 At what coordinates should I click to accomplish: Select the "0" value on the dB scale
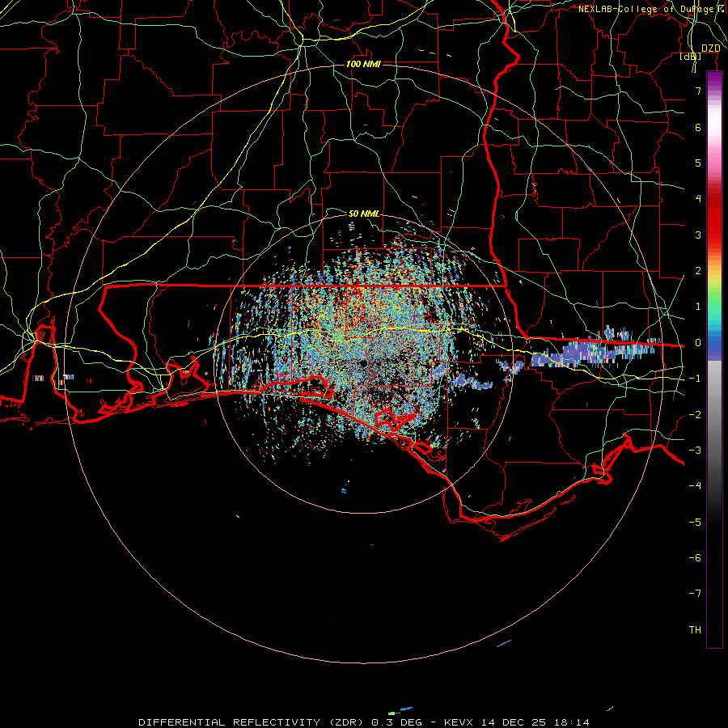point(698,343)
